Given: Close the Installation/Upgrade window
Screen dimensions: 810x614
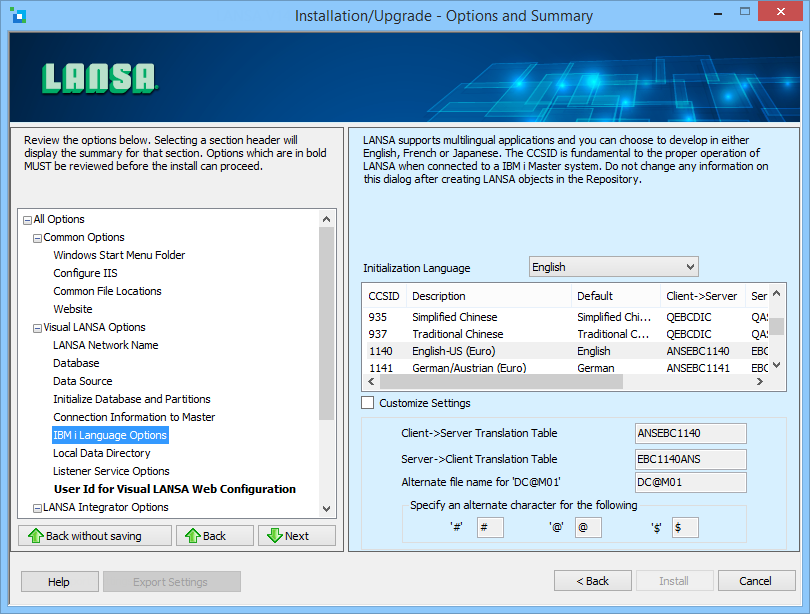Looking at the screenshot, I should 780,11.
